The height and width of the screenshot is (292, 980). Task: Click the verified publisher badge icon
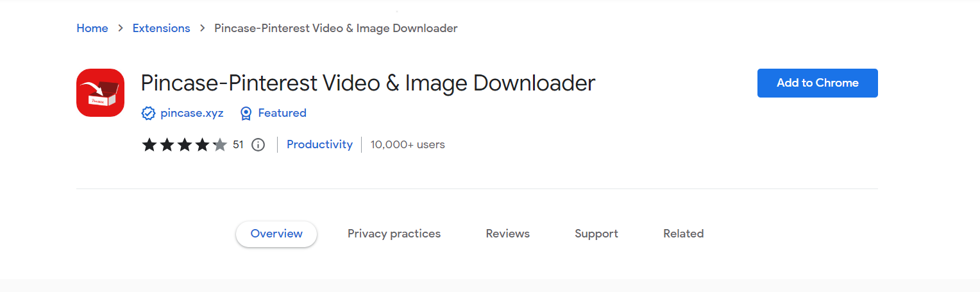148,114
